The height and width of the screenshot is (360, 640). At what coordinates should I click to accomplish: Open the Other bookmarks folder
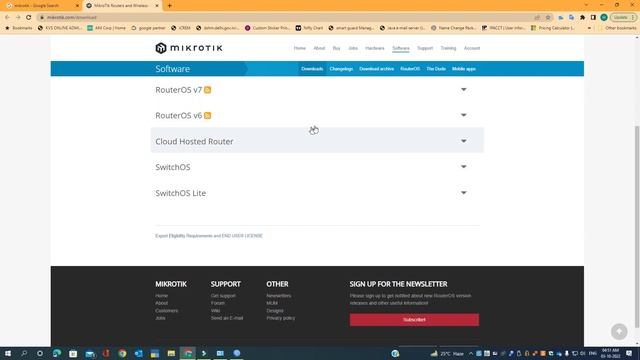(x=617, y=28)
